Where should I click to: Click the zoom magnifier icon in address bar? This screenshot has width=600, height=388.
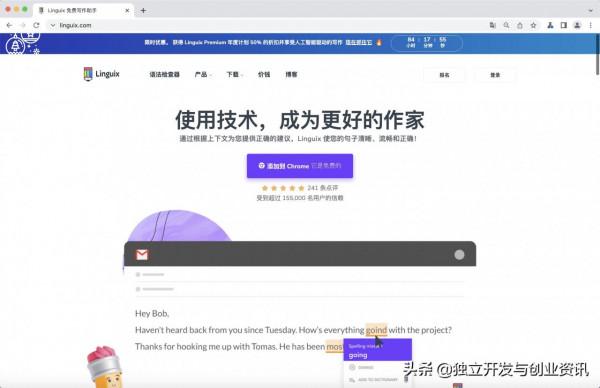(x=506, y=25)
